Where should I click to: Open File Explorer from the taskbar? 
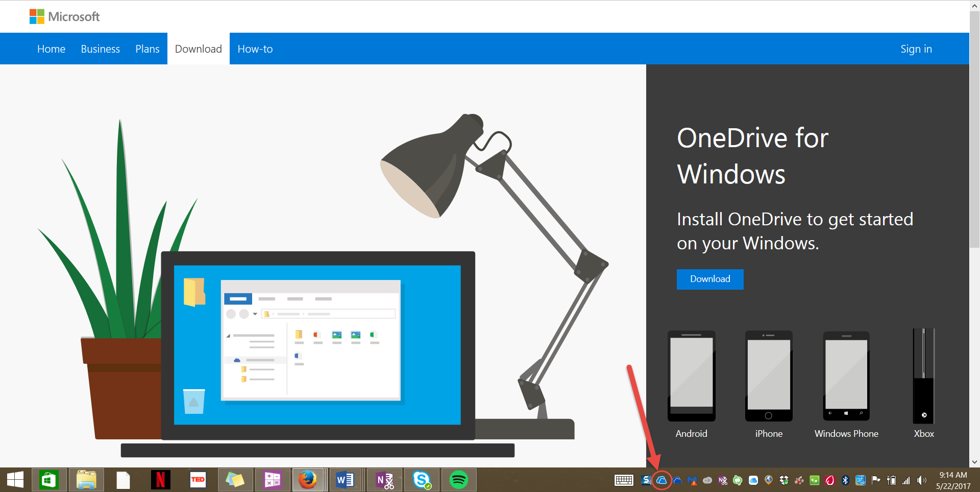tap(86, 480)
